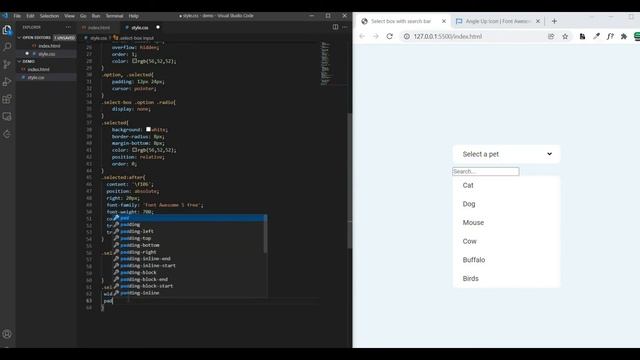Select 'padding-bottom' autocomplete suggestion
Screen dimensions: 640x360
(x=190, y=245)
